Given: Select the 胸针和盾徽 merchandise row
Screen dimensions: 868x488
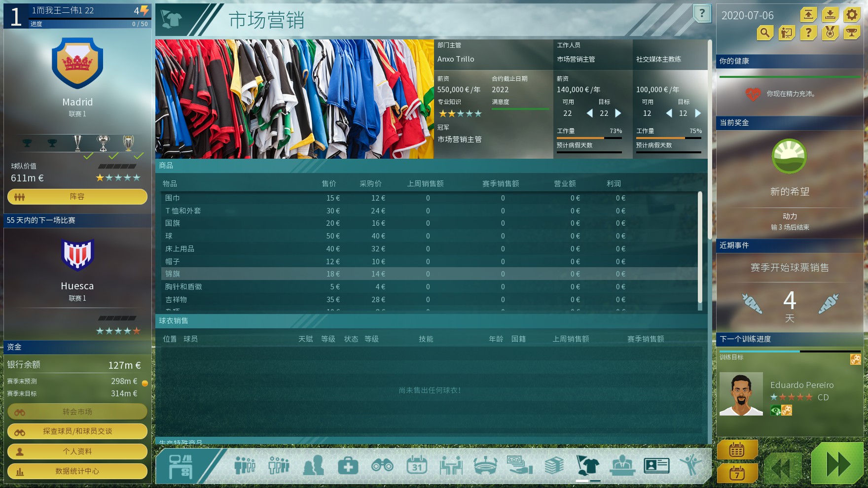Looking at the screenshot, I should [429, 287].
